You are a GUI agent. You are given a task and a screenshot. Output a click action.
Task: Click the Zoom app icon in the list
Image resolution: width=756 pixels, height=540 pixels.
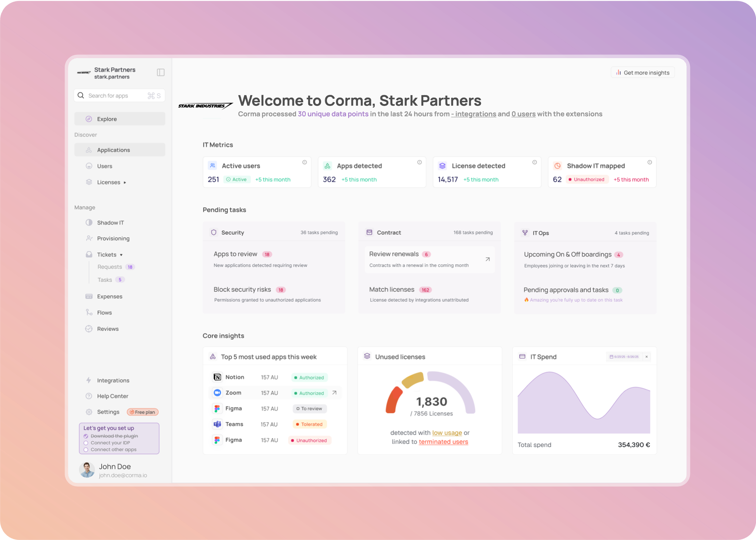(217, 393)
